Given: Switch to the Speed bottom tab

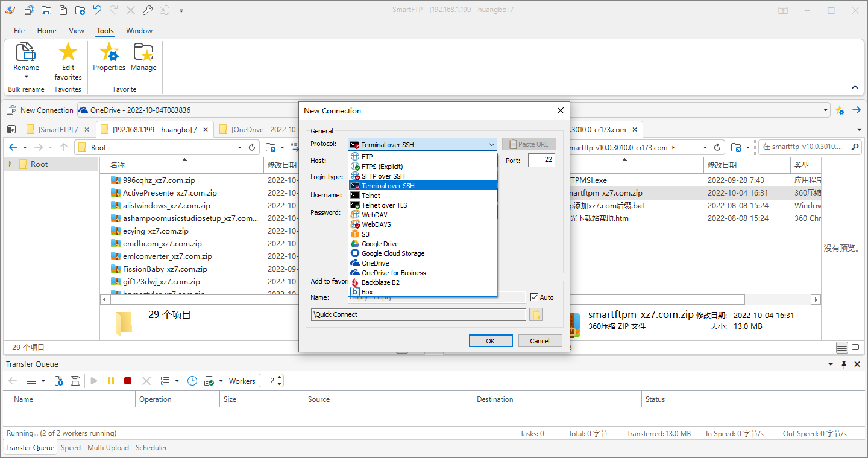Looking at the screenshot, I should point(71,448).
